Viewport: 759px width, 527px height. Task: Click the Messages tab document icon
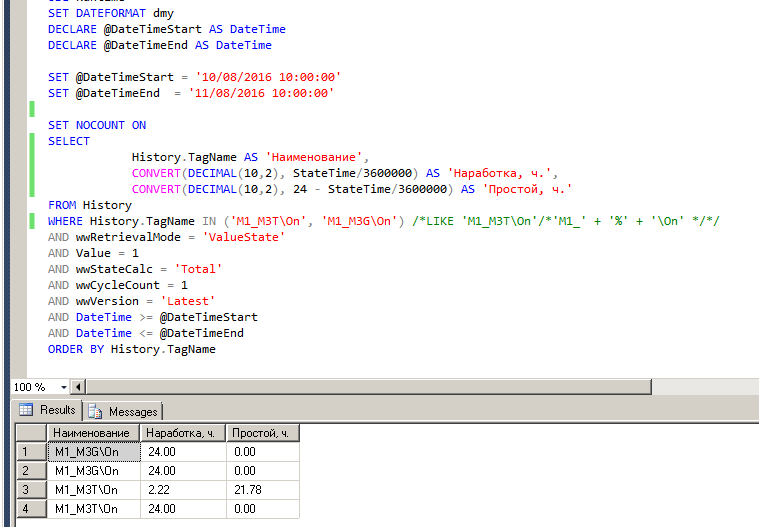[96, 411]
